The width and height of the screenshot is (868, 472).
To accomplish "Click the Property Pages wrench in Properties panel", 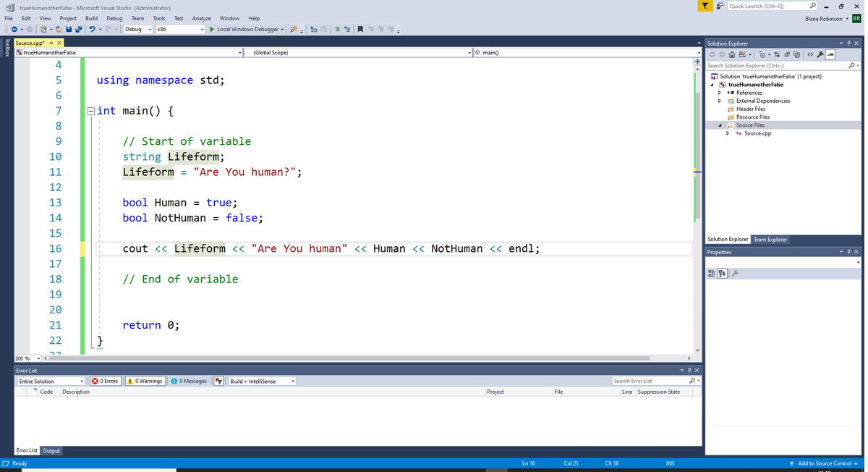I will [x=735, y=273].
